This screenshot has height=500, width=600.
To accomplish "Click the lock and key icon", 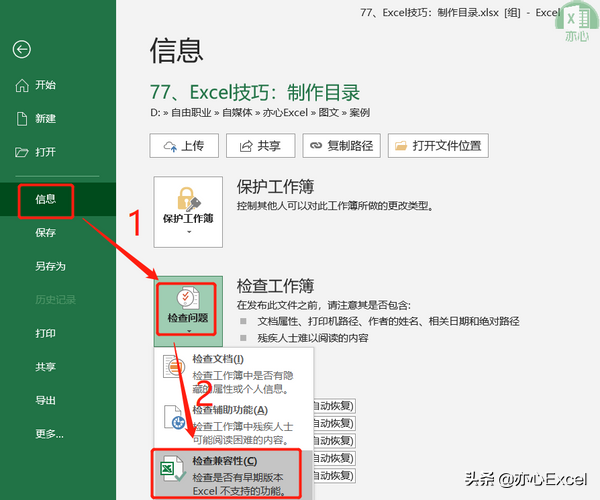I will click(x=189, y=199).
